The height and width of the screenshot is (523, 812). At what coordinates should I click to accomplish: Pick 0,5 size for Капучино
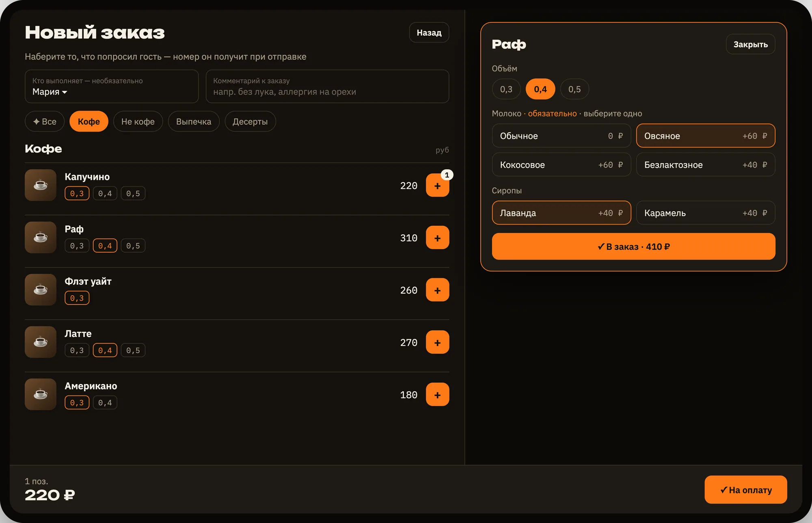click(x=133, y=194)
